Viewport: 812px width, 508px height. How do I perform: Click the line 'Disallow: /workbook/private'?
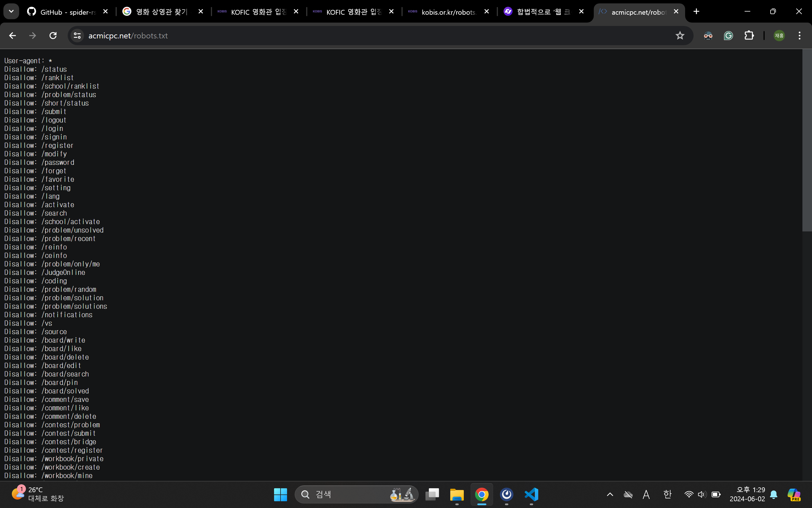click(x=54, y=459)
